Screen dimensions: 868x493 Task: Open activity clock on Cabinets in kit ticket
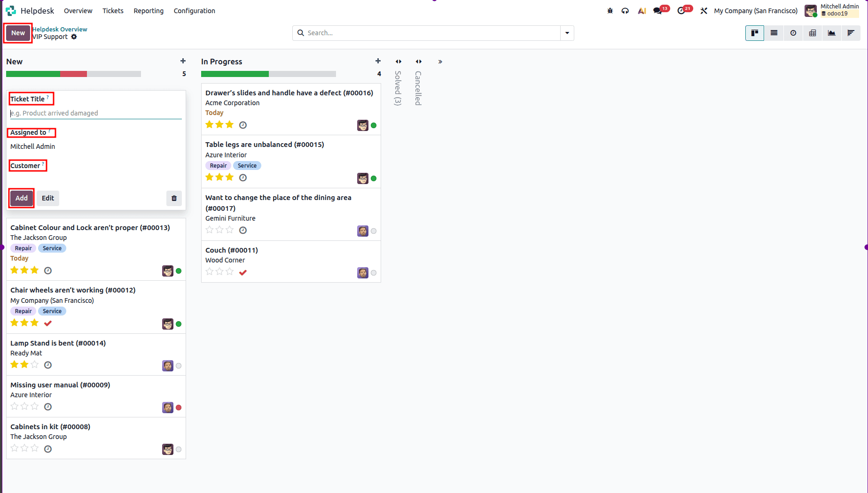(x=48, y=449)
